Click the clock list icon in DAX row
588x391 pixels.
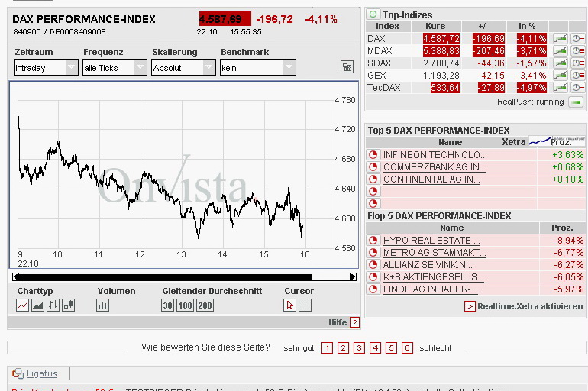coord(578,38)
